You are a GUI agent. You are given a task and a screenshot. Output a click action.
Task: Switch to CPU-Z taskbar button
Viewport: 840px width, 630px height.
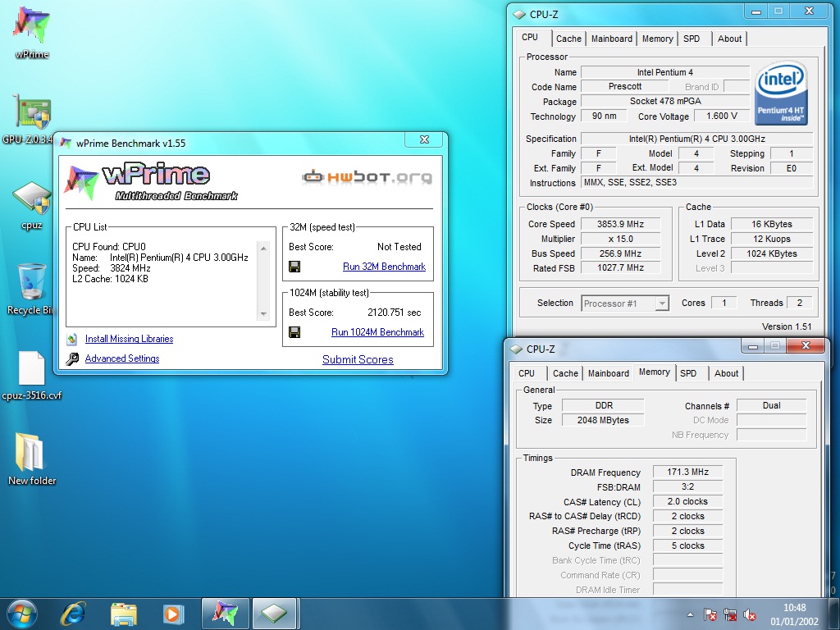(274, 614)
